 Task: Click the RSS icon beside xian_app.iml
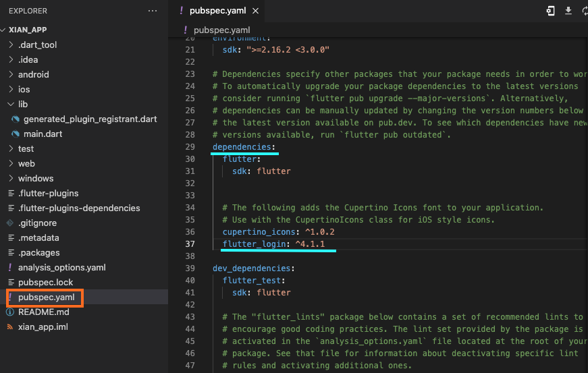click(10, 326)
